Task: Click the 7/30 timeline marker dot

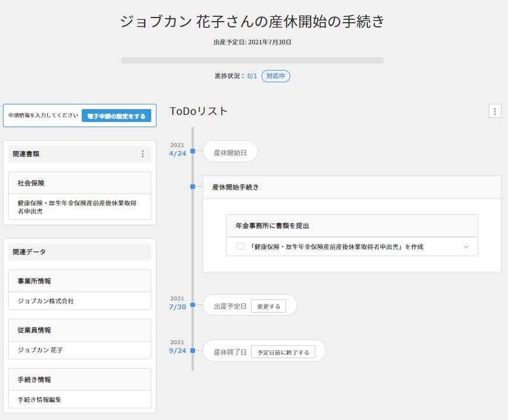Action: pos(193,304)
